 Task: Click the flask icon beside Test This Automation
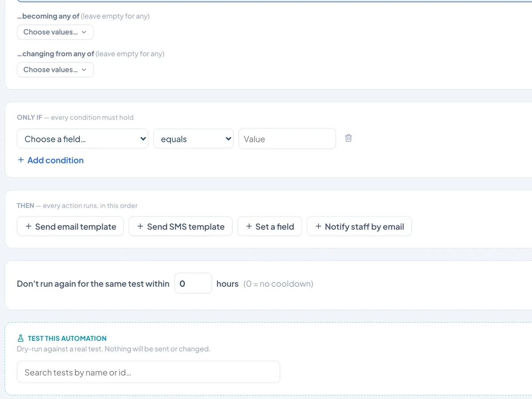(x=20, y=338)
